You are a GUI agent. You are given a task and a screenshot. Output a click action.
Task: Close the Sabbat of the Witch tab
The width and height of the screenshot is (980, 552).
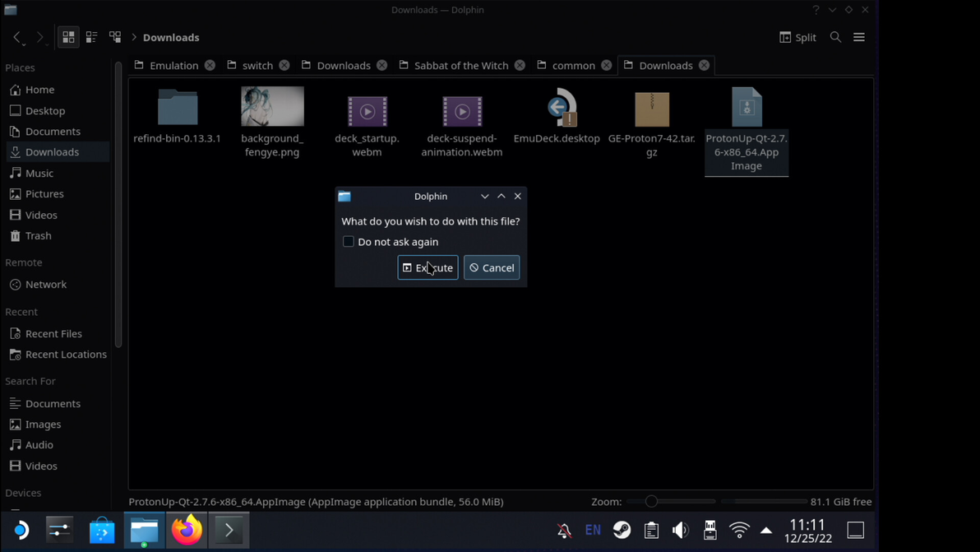520,66
